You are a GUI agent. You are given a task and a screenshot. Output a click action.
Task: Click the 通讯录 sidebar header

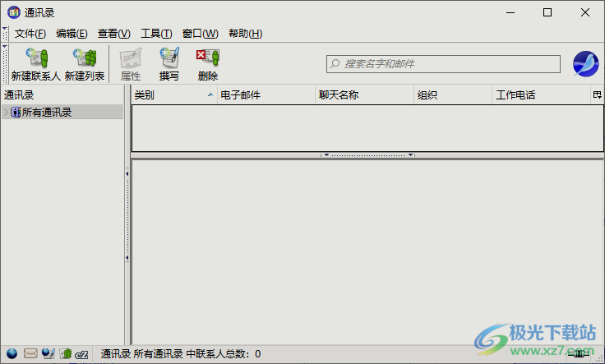pos(62,94)
